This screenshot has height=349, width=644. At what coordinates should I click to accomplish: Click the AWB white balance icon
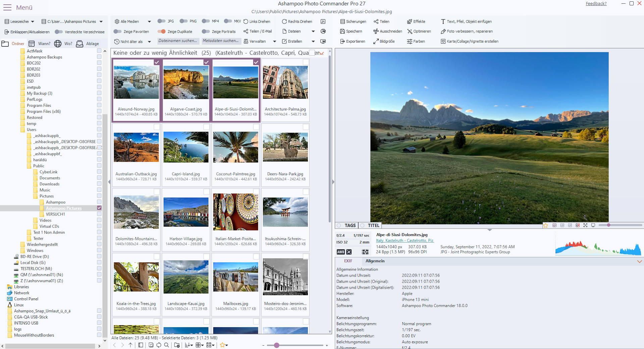340,252
